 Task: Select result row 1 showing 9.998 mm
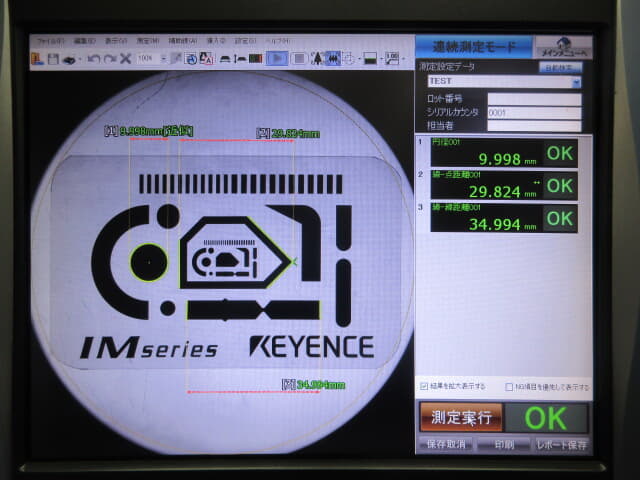coord(504,153)
